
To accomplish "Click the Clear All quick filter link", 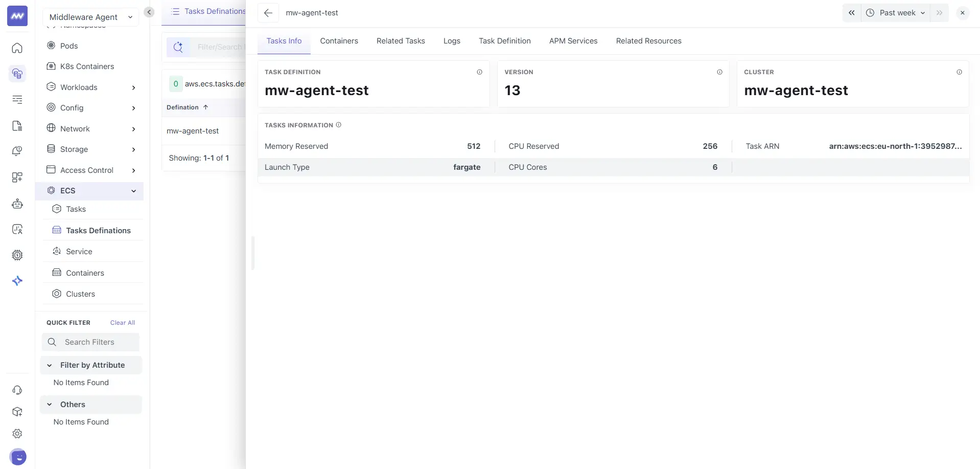I will pyautogui.click(x=123, y=322).
